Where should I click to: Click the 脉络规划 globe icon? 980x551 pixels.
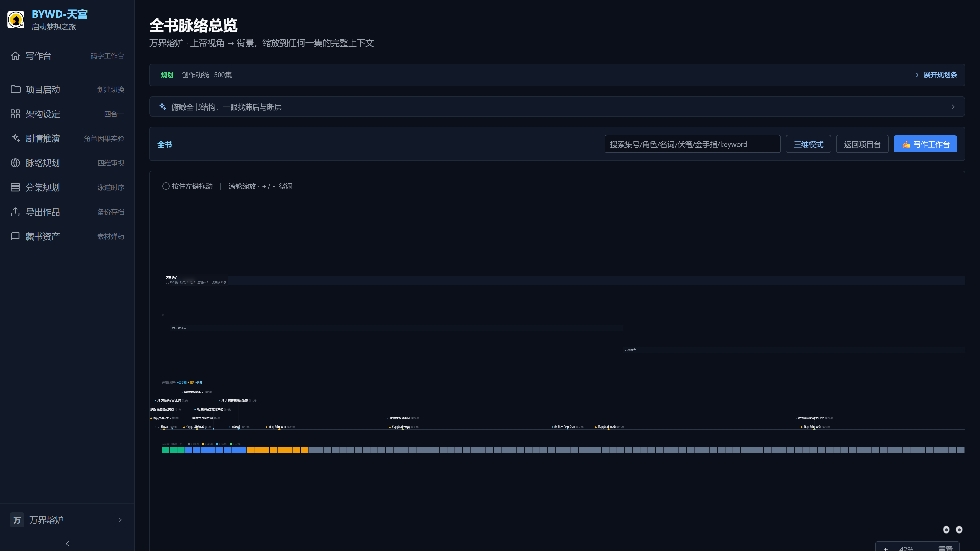(15, 163)
